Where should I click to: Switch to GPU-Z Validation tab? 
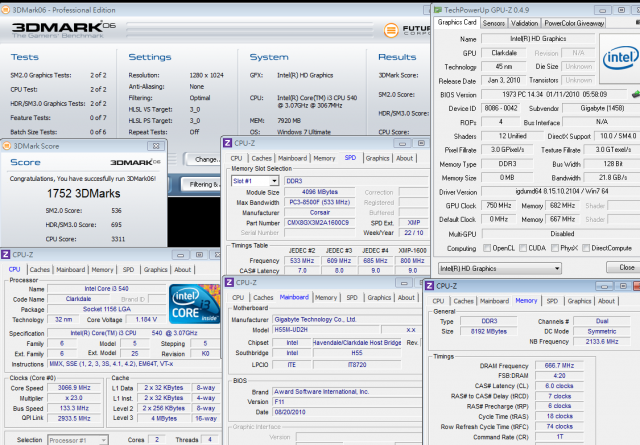click(524, 23)
